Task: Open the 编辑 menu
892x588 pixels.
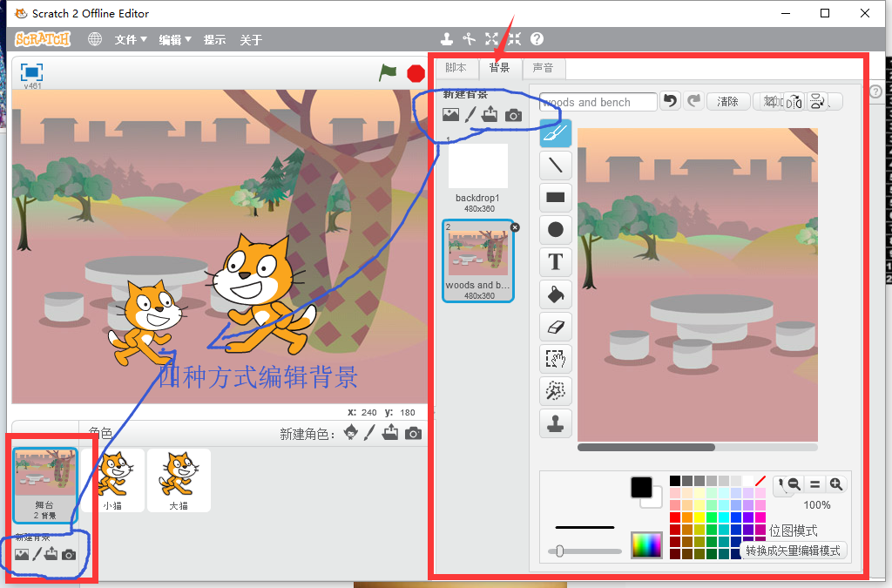Action: [x=174, y=40]
